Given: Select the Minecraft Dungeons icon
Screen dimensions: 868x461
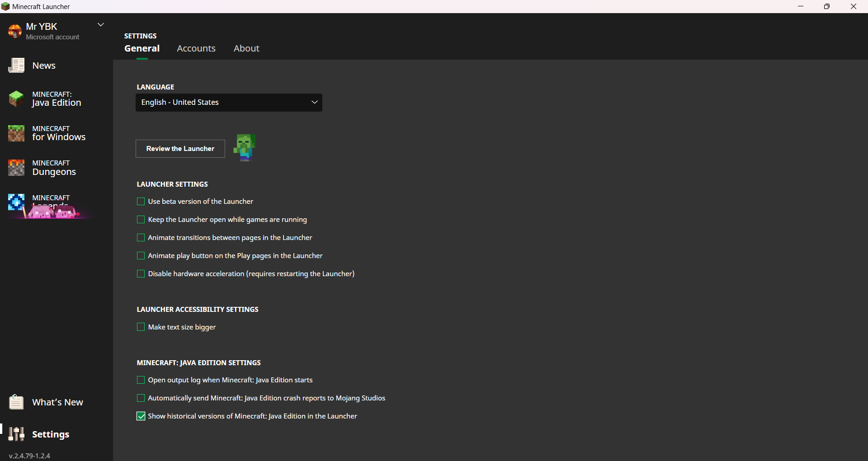Looking at the screenshot, I should pos(16,168).
